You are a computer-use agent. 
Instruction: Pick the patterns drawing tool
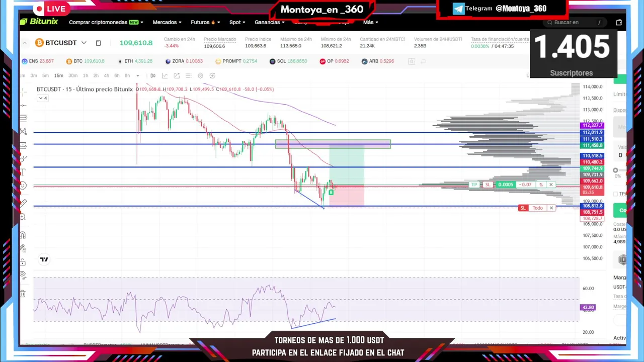pos(23,132)
